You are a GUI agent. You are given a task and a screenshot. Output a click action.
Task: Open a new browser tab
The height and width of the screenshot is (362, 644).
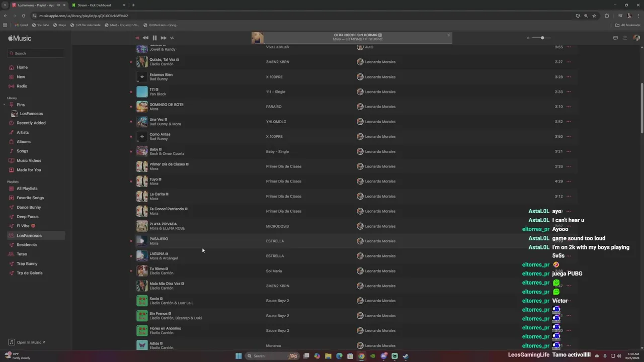coord(133,5)
